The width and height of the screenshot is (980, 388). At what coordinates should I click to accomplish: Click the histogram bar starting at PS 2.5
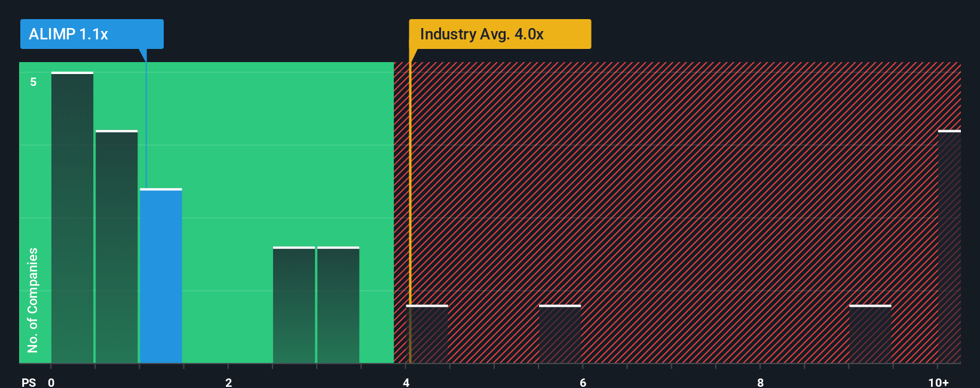294,304
